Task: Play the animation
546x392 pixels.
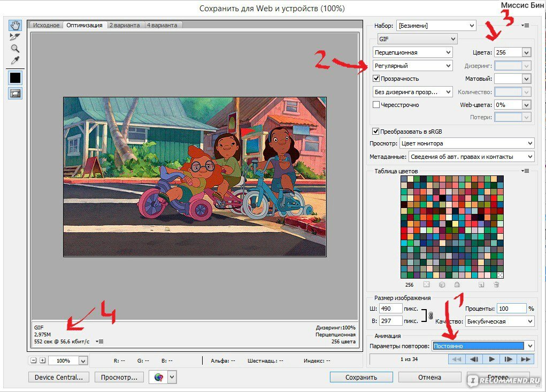Action: (491, 359)
